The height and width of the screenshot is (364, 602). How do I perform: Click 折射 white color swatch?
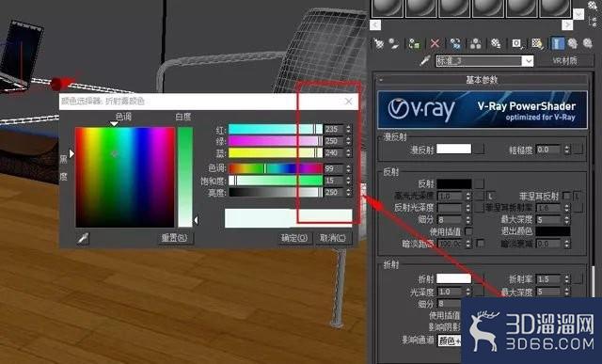coord(453,278)
